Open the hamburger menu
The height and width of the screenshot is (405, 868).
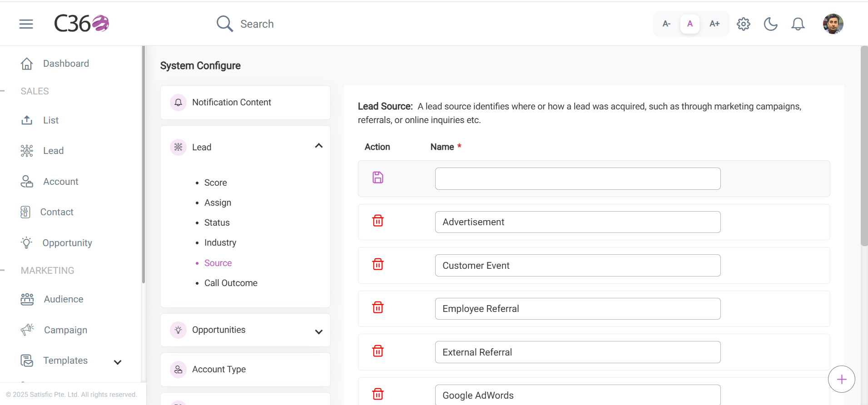click(26, 24)
